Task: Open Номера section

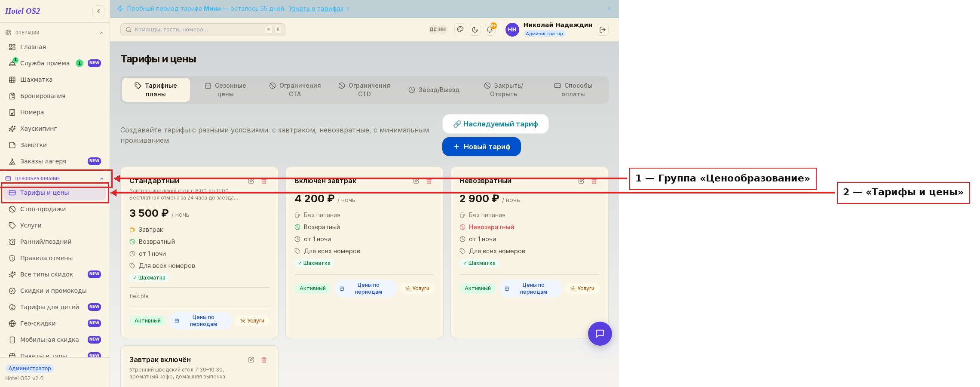Action: (55, 112)
